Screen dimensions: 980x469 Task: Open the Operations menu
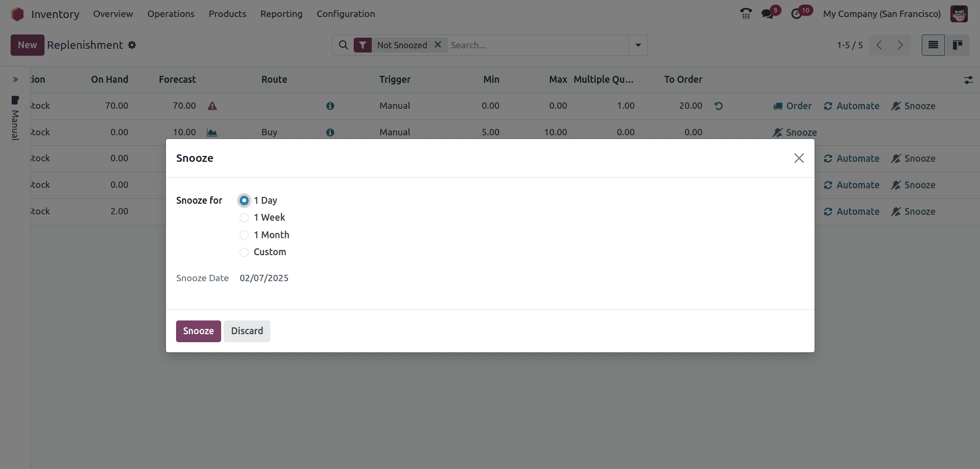(x=171, y=14)
